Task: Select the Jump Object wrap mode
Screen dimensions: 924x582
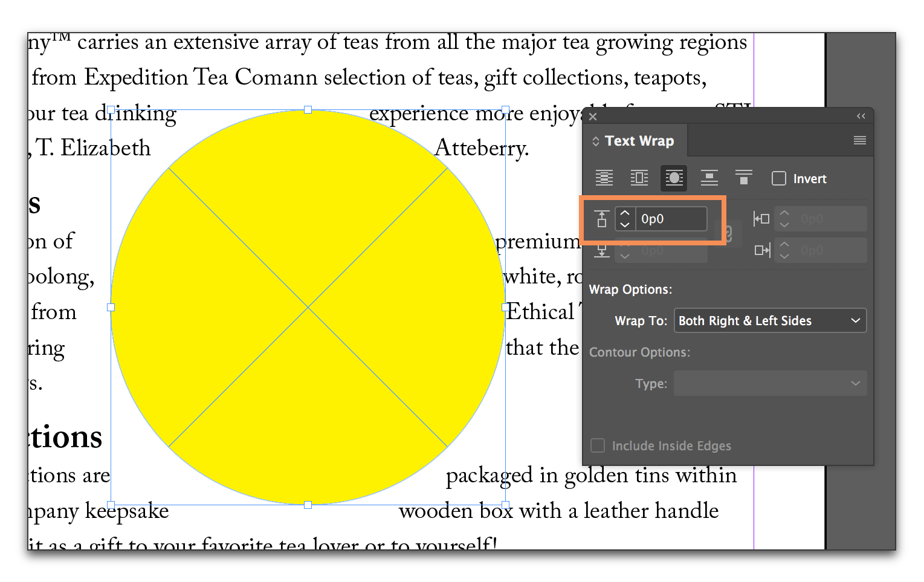Action: coord(708,178)
